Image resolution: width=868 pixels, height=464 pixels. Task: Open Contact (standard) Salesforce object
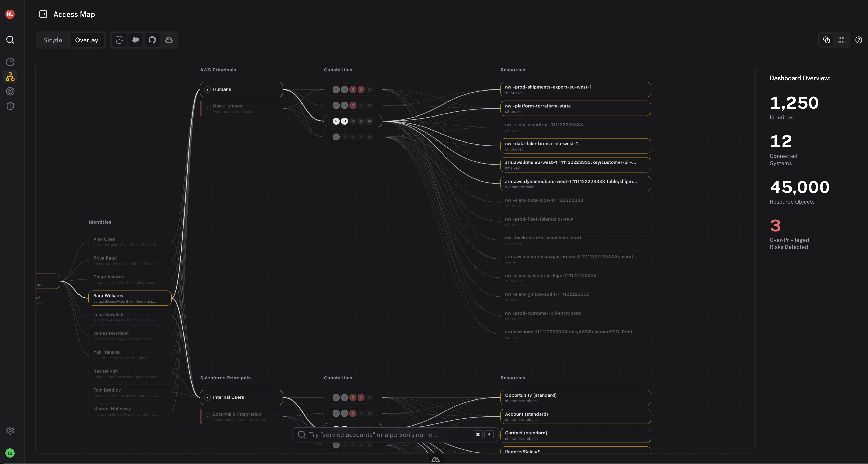pos(575,435)
